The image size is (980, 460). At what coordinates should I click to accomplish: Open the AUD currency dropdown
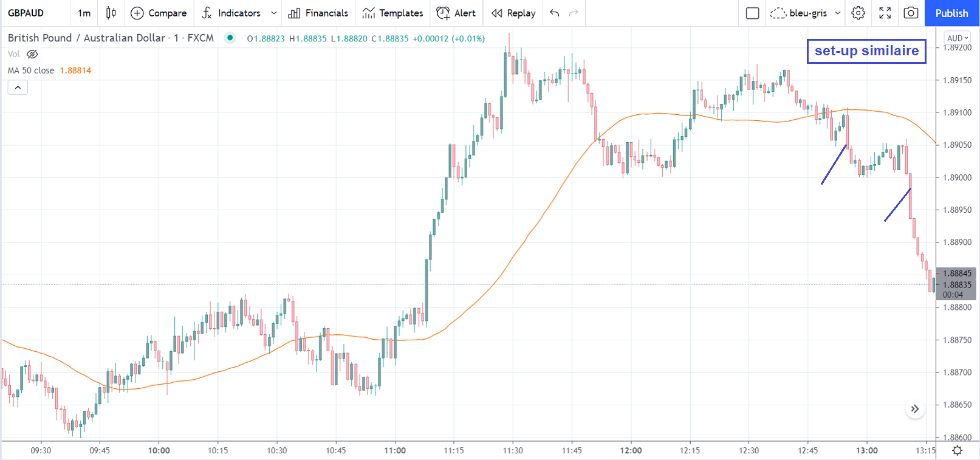coord(958,38)
